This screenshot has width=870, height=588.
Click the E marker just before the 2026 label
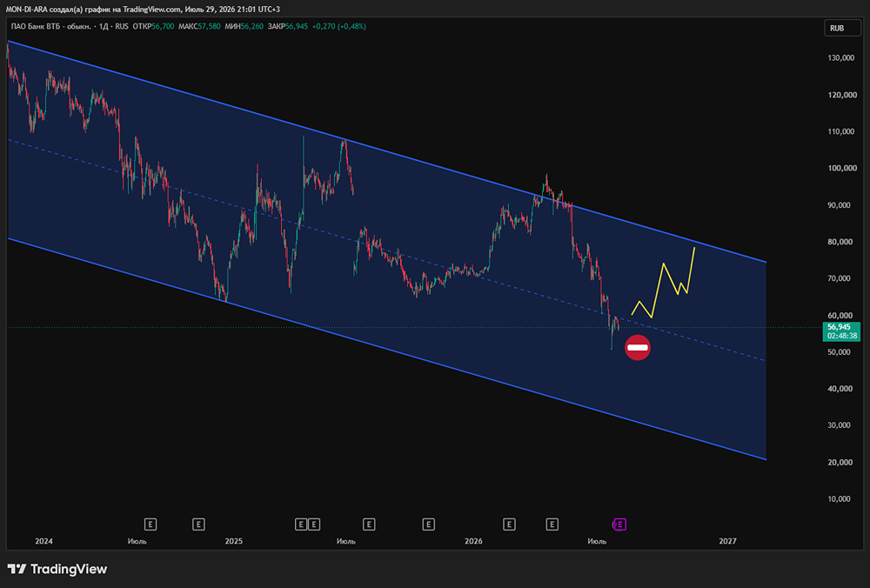(428, 525)
